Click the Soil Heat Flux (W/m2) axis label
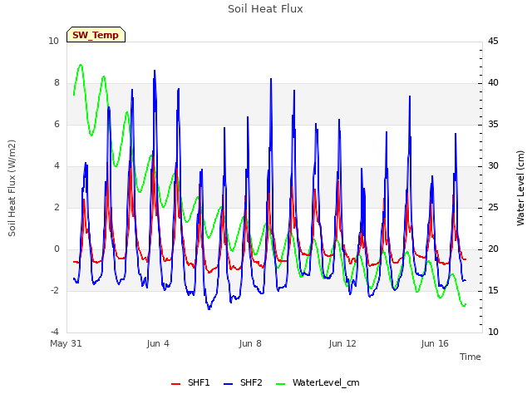This screenshot has height=399, width=532. tap(12, 188)
